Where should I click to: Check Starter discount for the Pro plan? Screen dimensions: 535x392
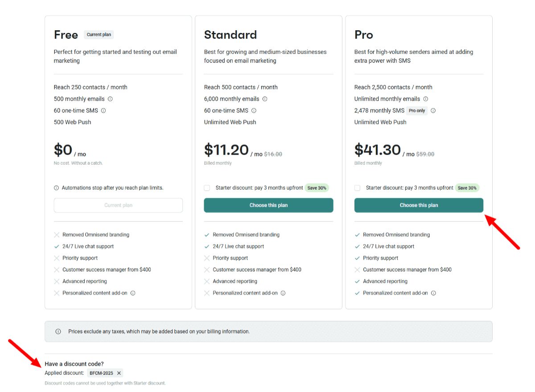[357, 188]
